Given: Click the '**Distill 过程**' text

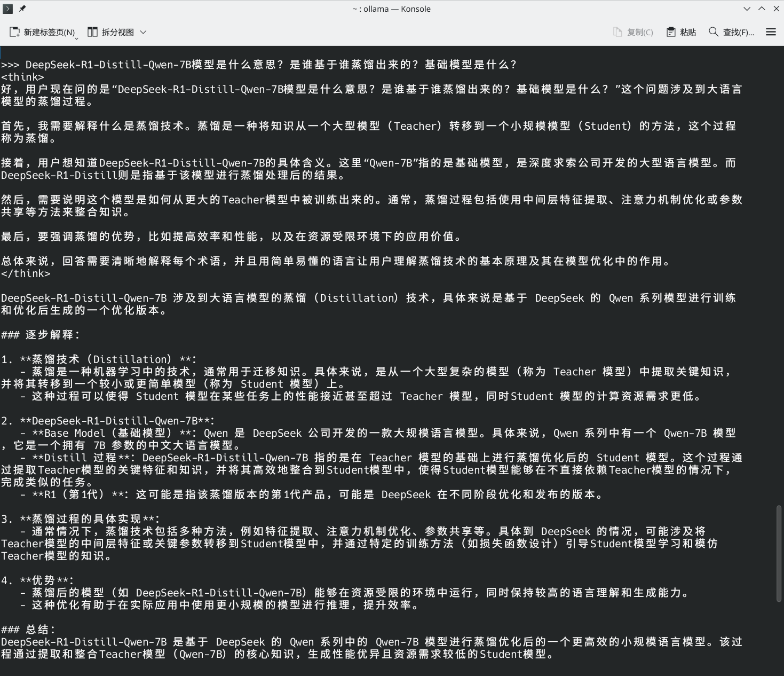Looking at the screenshot, I should click(81, 458).
